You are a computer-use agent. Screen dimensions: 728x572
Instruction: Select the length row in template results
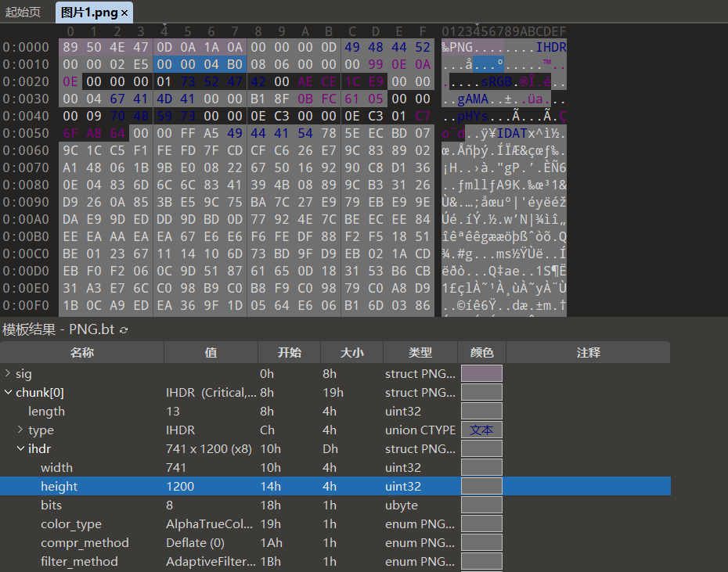(x=335, y=412)
